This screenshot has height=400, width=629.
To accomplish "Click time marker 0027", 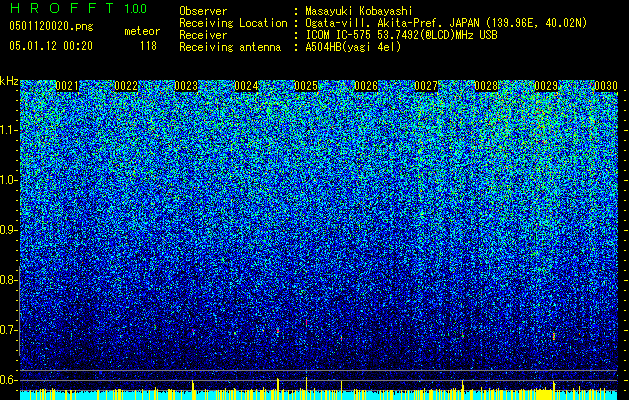I will pyautogui.click(x=426, y=86).
